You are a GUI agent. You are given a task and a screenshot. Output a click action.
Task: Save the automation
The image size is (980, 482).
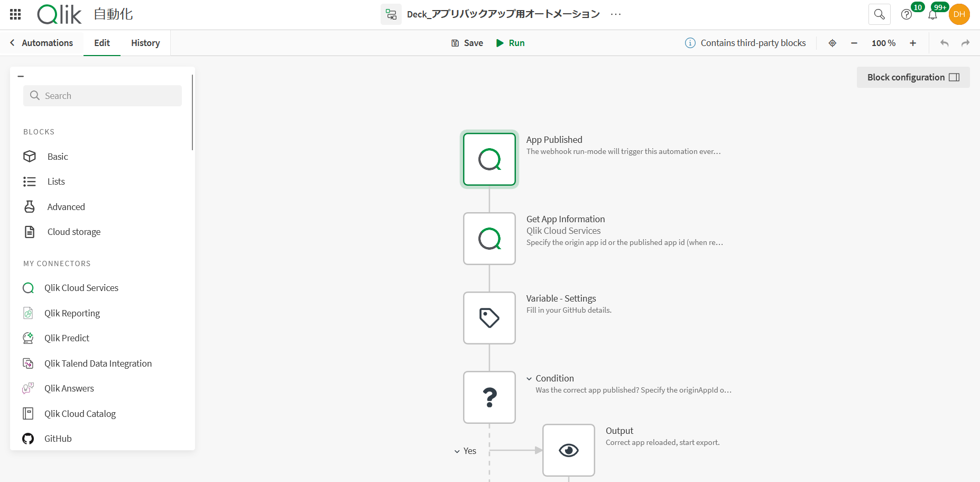coord(467,43)
